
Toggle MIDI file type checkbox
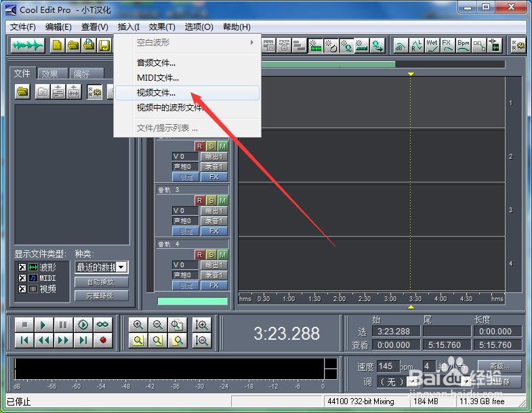click(x=22, y=278)
